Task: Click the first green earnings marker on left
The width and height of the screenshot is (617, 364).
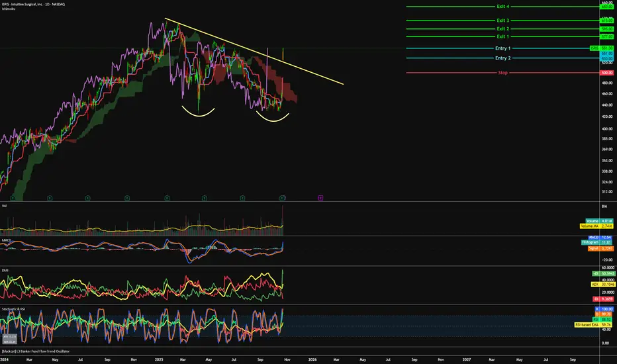Action: point(11,197)
